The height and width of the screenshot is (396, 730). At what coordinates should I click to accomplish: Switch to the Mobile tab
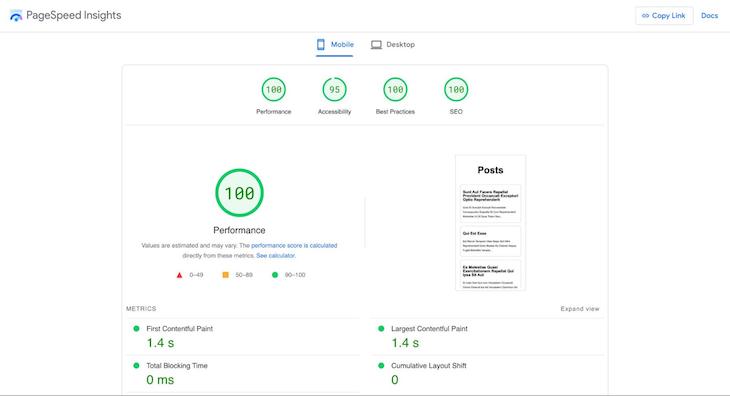coord(335,45)
